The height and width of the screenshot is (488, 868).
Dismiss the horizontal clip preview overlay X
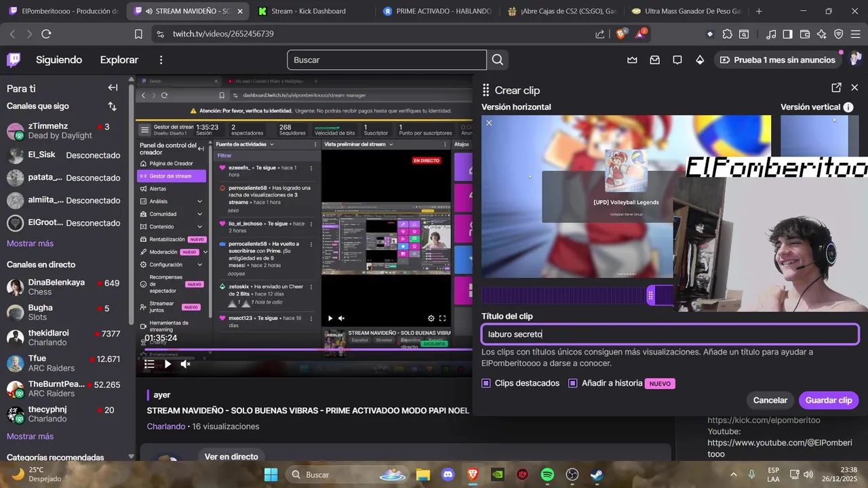pos(489,123)
